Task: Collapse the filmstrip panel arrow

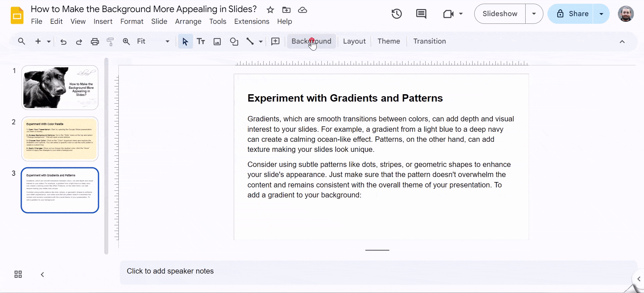Action: pyautogui.click(x=42, y=275)
